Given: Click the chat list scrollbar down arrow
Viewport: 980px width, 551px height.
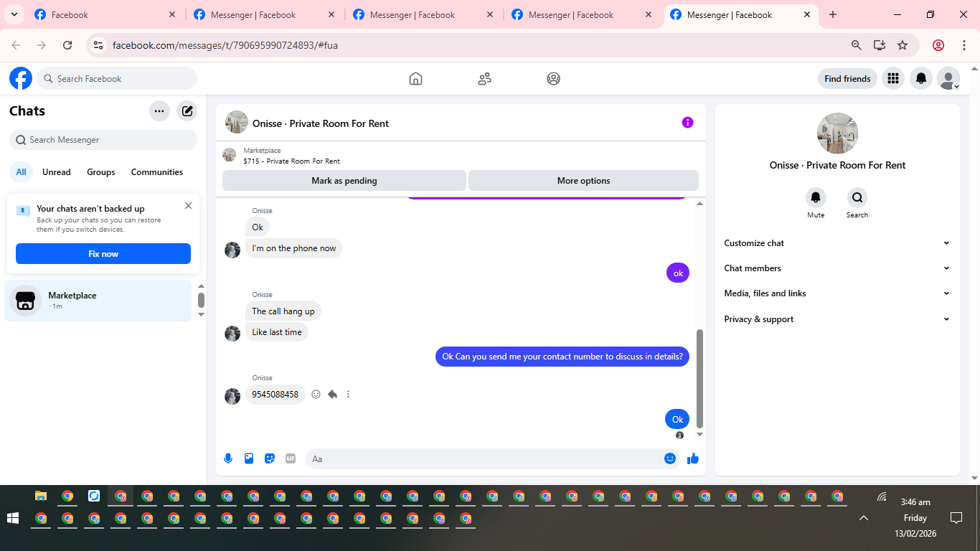Looking at the screenshot, I should coord(201,314).
